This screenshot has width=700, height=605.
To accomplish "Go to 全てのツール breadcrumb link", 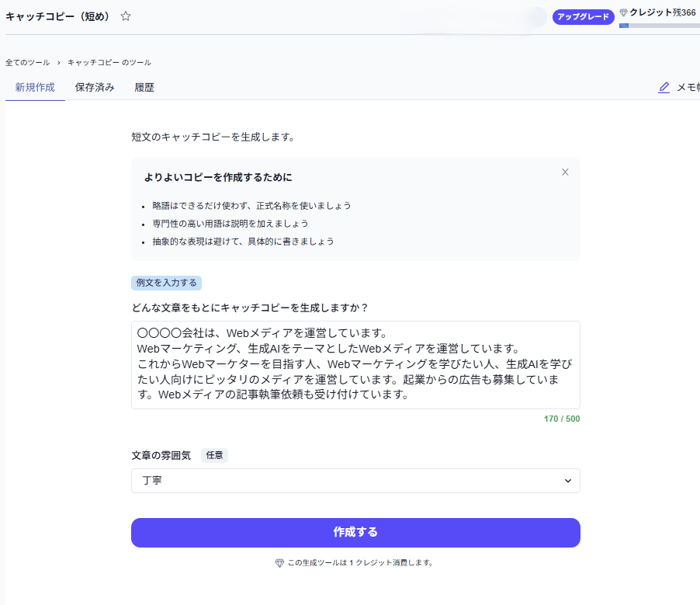I will pyautogui.click(x=28, y=63).
